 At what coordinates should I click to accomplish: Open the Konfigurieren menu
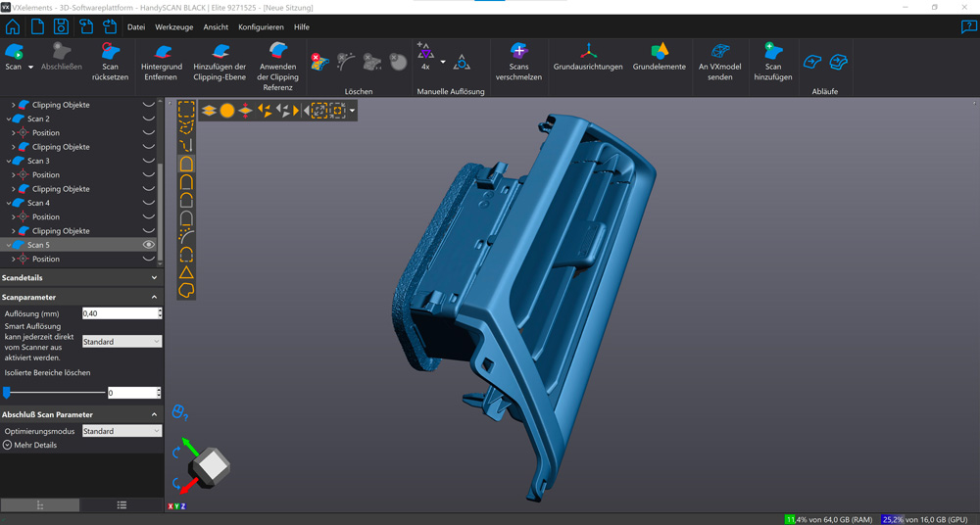[261, 27]
